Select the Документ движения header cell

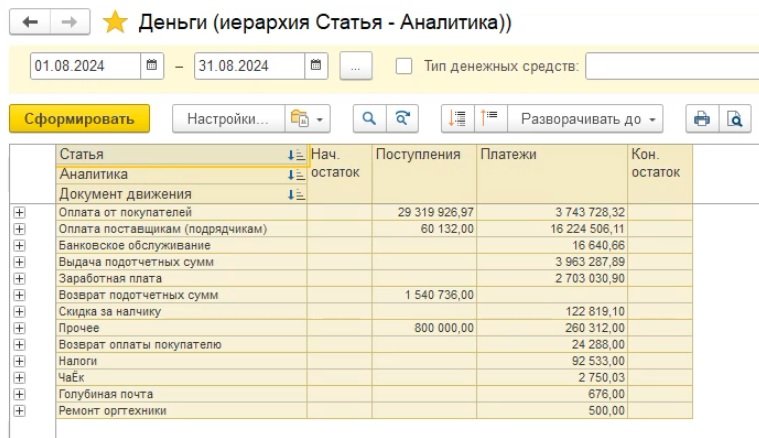coord(182,194)
